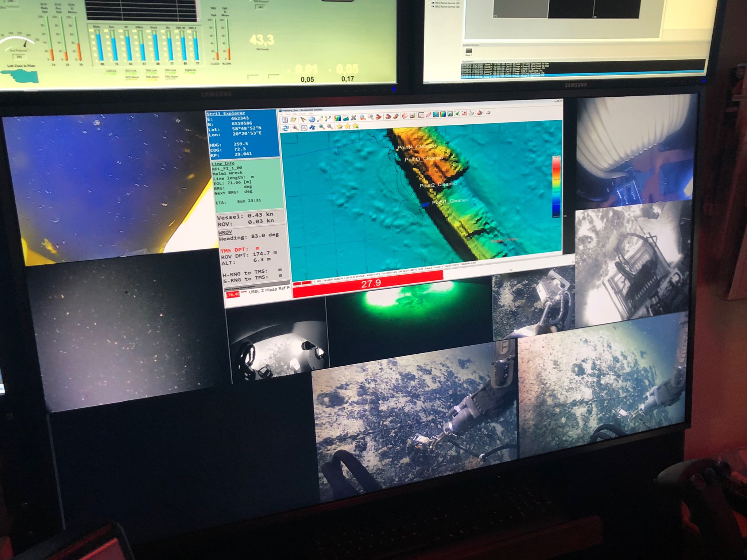This screenshot has width=747, height=560.
Task: Click the pink chain link icon
Action: point(429,115)
